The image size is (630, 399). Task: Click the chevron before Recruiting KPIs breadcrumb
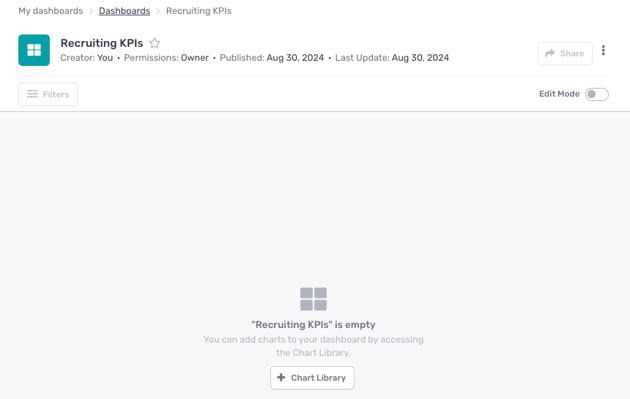pyautogui.click(x=158, y=11)
